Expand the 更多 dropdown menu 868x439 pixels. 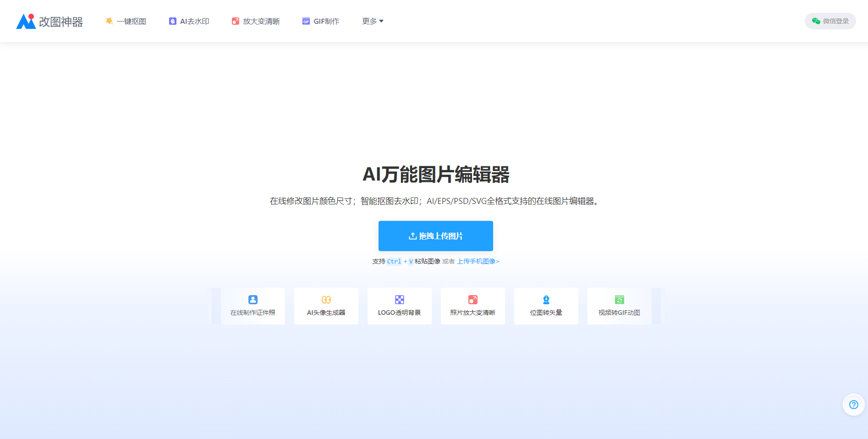(373, 21)
